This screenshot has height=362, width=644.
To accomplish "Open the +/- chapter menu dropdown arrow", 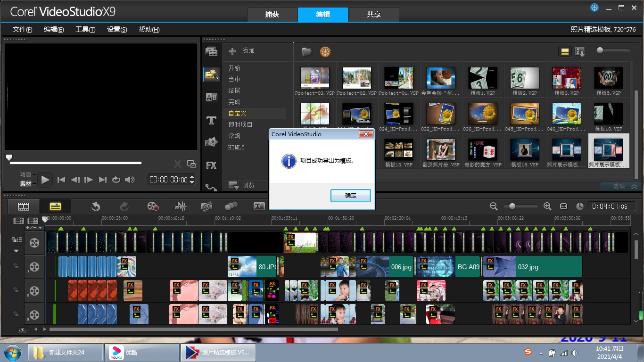I will pyautogui.click(x=41, y=228).
